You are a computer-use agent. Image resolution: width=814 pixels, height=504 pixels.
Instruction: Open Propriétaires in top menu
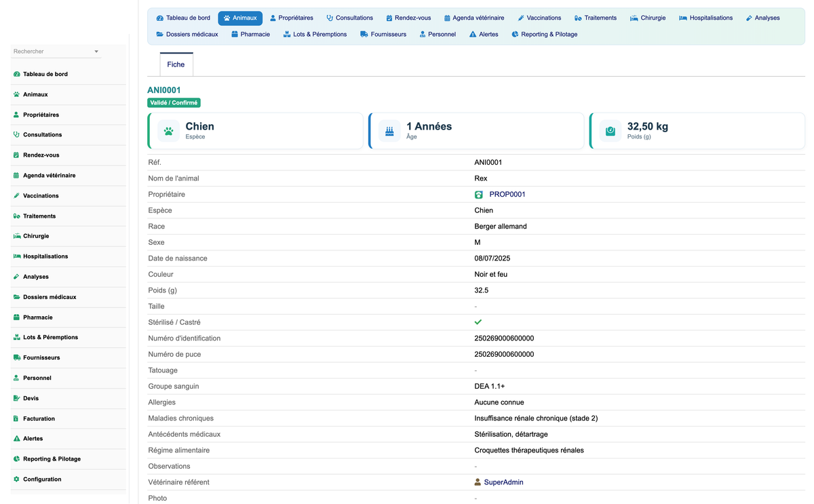[x=291, y=18]
